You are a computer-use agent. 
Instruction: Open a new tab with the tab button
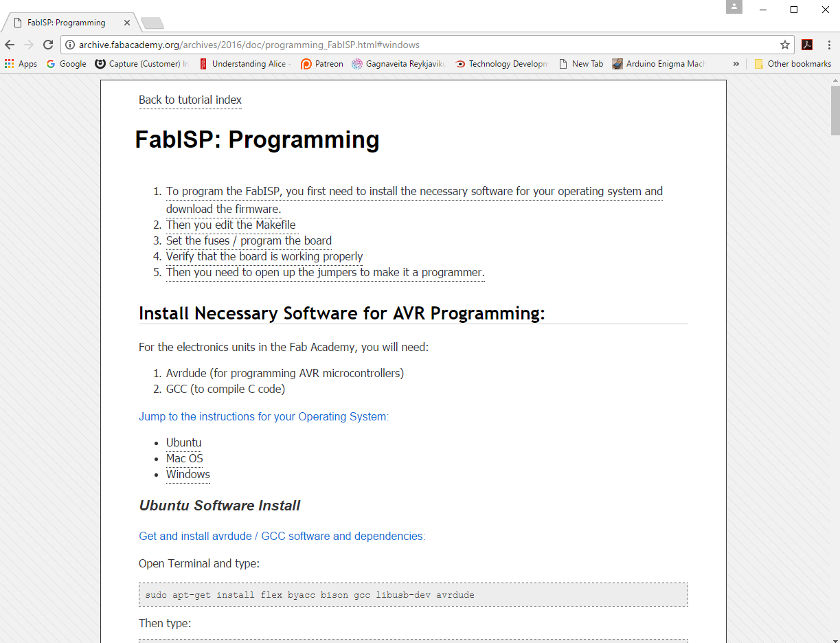(x=152, y=23)
